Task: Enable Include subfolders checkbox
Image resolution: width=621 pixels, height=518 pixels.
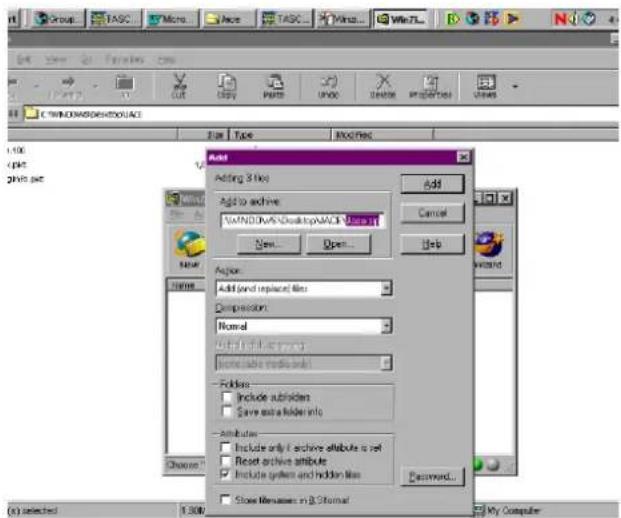Action: [227, 397]
